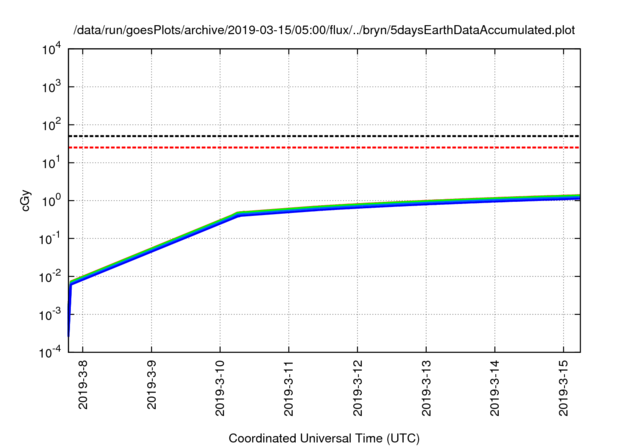Viewport: 640px width, 448px height.
Task: Click the 2019-3-10 date label
Action: (x=220, y=388)
